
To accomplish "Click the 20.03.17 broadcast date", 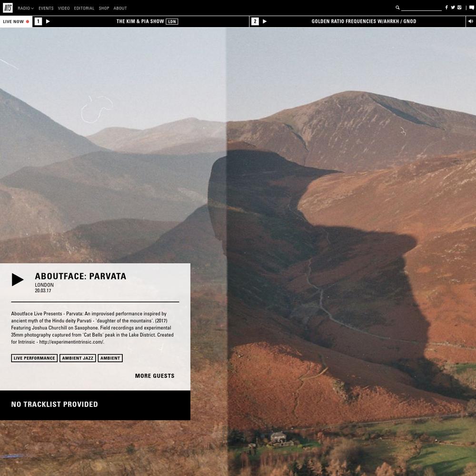I will pyautogui.click(x=43, y=290).
